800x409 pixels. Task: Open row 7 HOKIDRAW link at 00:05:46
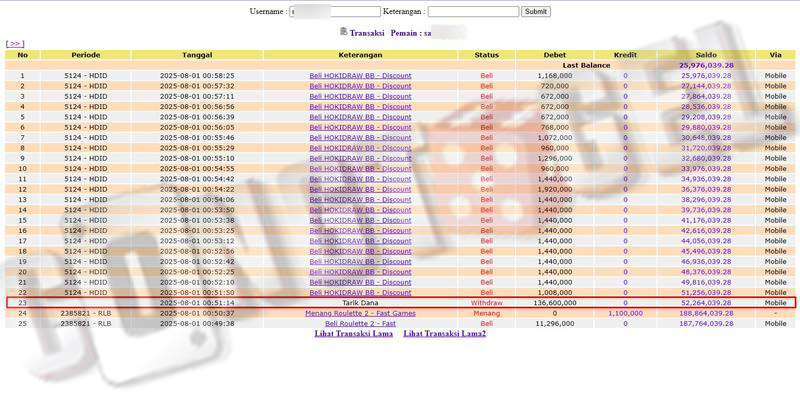point(360,137)
